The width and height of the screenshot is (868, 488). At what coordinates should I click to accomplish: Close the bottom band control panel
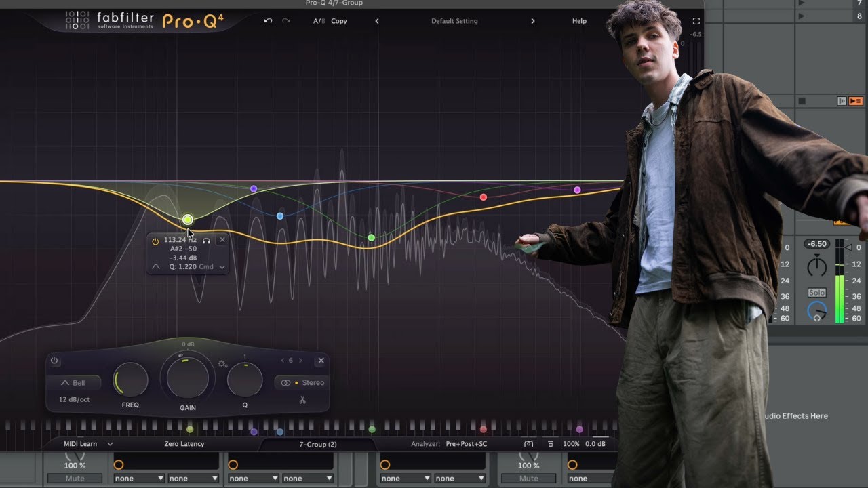coord(321,361)
